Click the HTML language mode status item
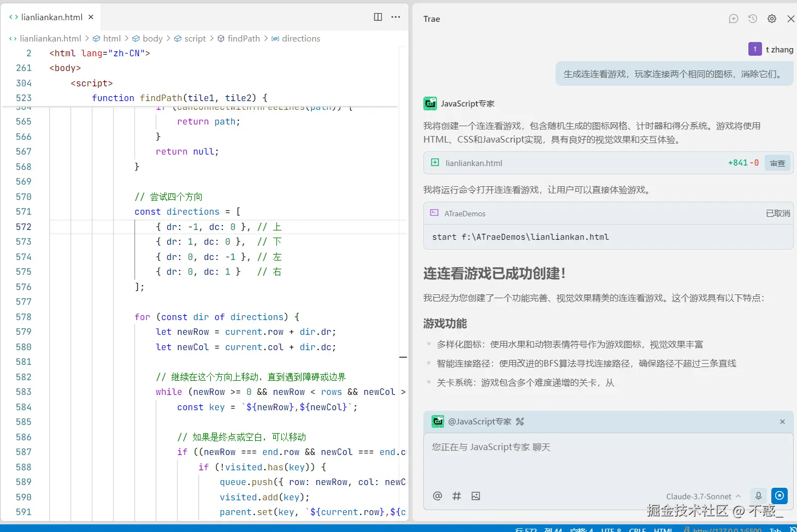Image resolution: width=797 pixels, height=532 pixels. pos(663,530)
